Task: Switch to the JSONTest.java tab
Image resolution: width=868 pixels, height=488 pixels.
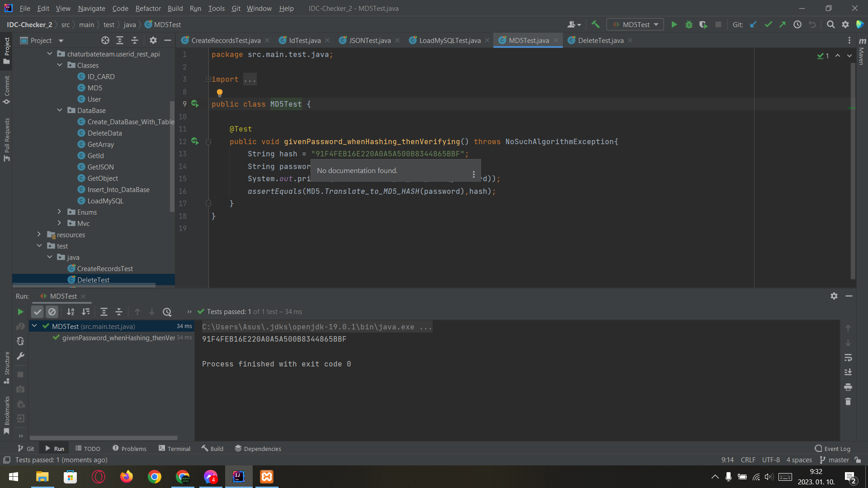Action: tap(369, 40)
